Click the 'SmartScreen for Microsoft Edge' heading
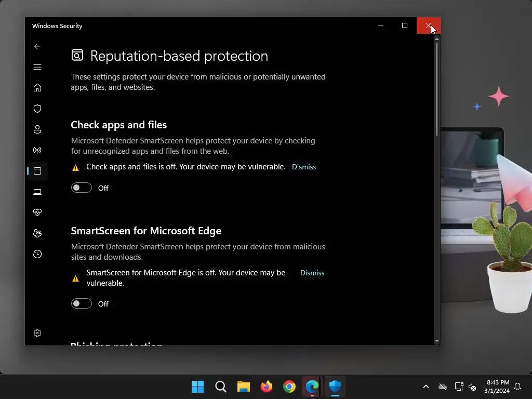Screen dimensions: 532x399 point(146,231)
